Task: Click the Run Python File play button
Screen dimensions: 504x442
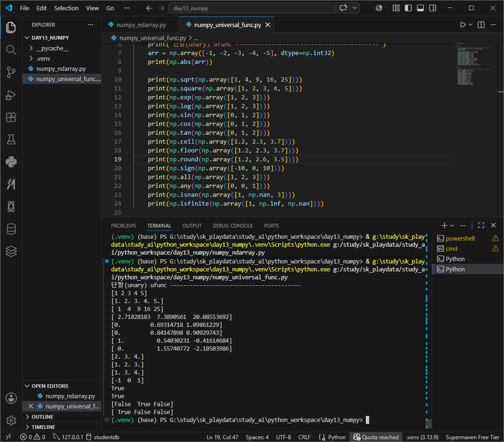Action: 462,25
